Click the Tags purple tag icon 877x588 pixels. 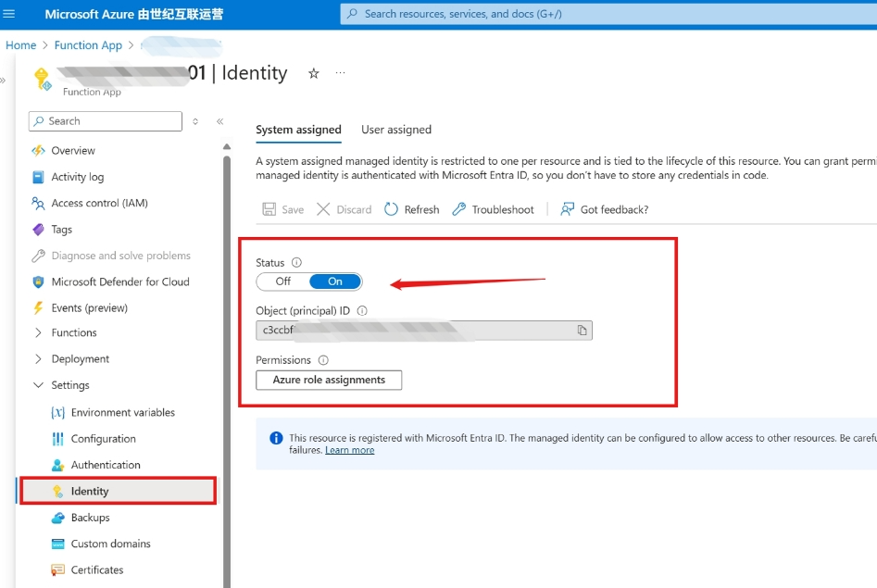tap(38, 230)
